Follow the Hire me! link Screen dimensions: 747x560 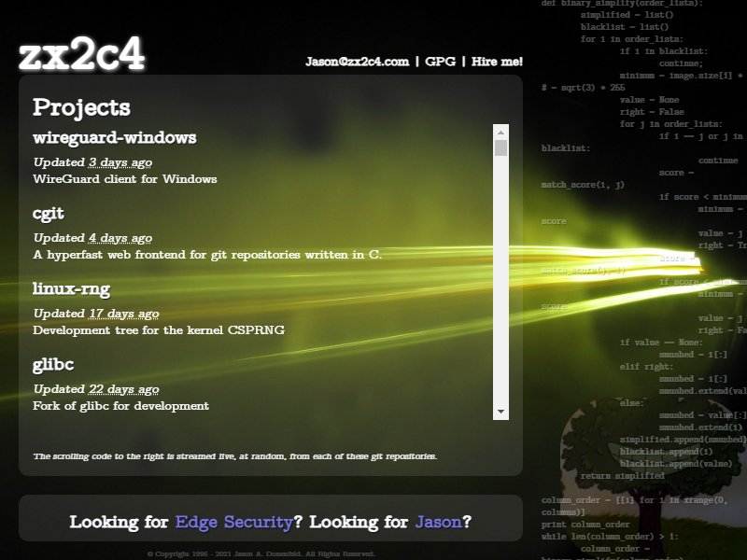pos(497,62)
